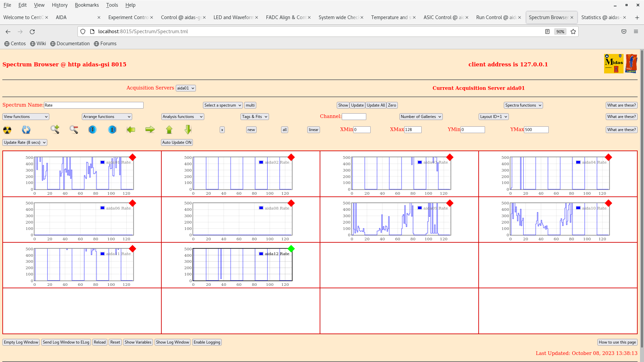Screen dimensions: 644x362
Task: Click into the Spectrum Name input field
Action: [94, 105]
